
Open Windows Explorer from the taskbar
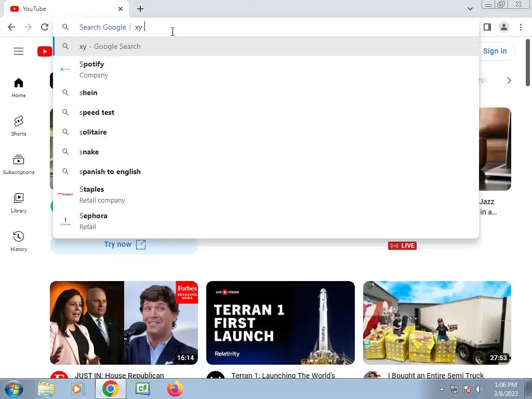coord(46,389)
